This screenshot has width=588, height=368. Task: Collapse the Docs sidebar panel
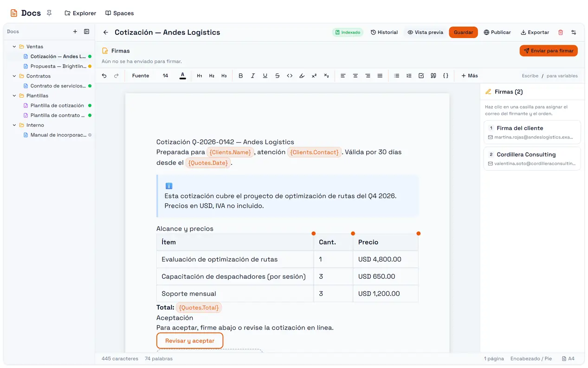86,32
